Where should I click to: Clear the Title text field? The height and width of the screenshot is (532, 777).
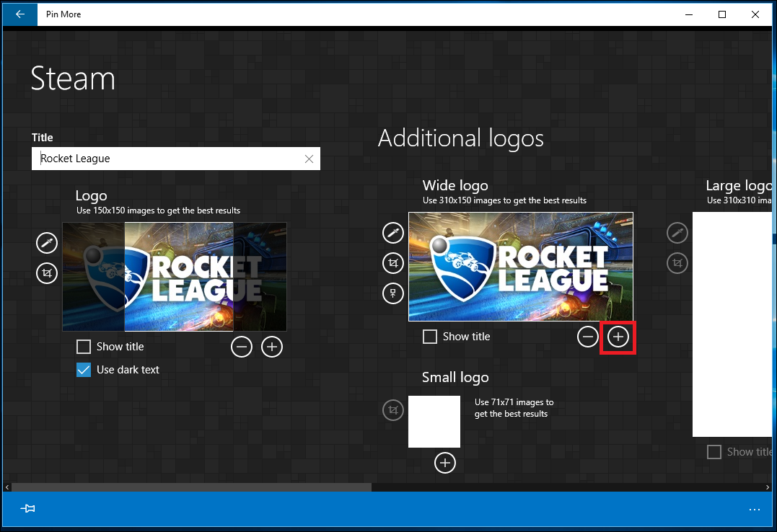pyautogui.click(x=309, y=159)
